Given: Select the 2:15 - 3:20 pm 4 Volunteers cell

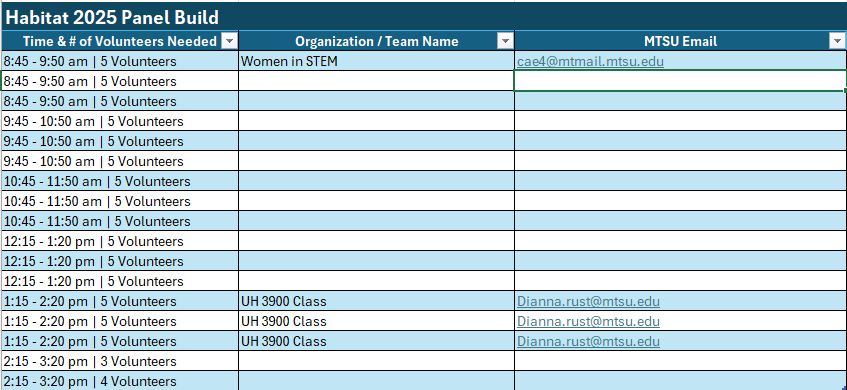Looking at the screenshot, I should click(119, 381).
